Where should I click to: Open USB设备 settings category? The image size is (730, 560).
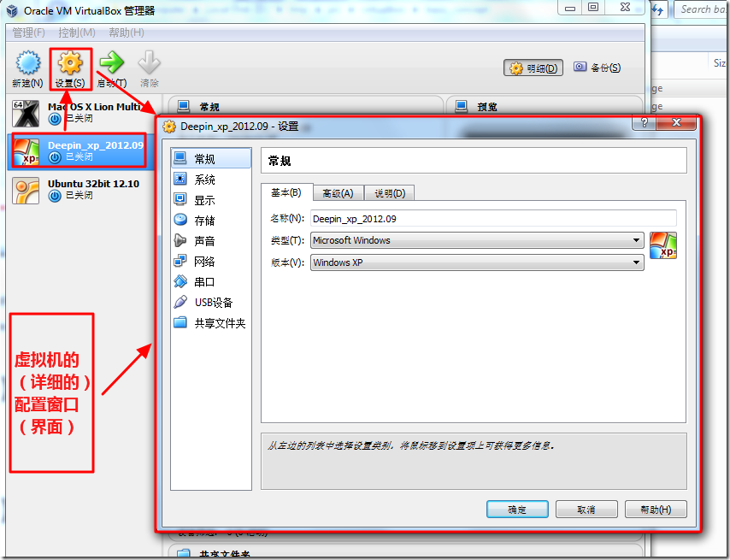pos(211,302)
